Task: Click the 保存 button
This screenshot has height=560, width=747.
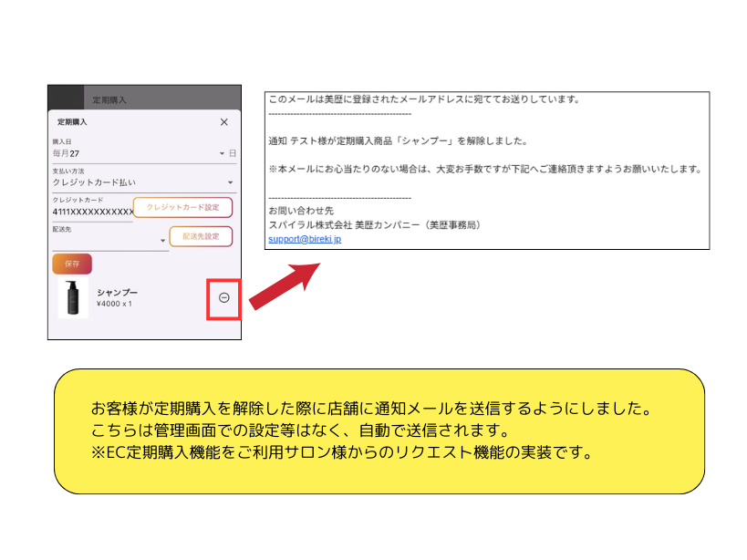Action: [72, 264]
